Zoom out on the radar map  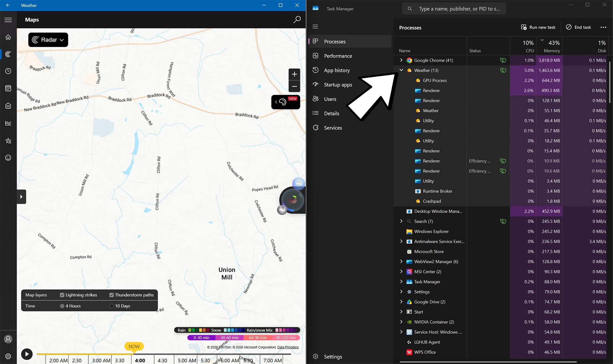294,86
